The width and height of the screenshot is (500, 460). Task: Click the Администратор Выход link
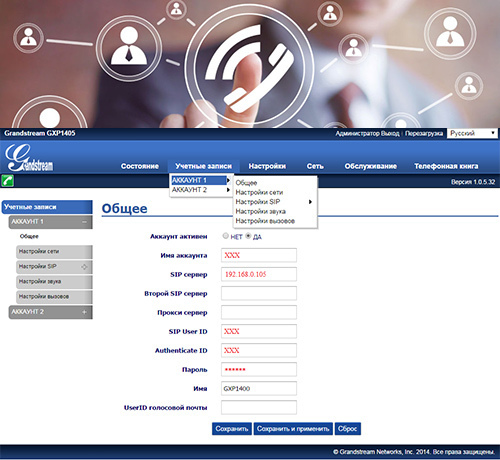367,133
